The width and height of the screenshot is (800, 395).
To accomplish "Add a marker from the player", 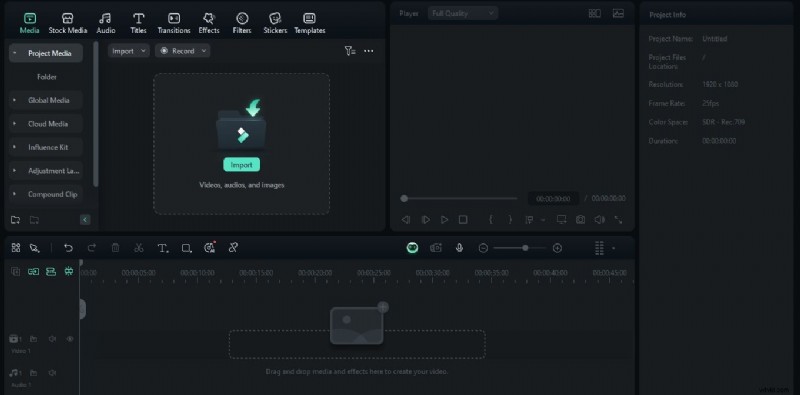I will pyautogui.click(x=530, y=220).
